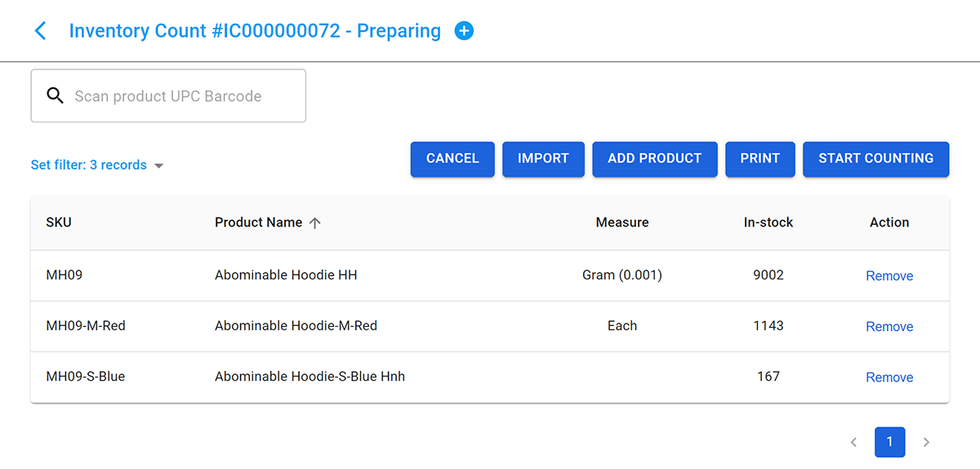Click ADD PRODUCT button
This screenshot has height=469, width=980.
coord(654,159)
